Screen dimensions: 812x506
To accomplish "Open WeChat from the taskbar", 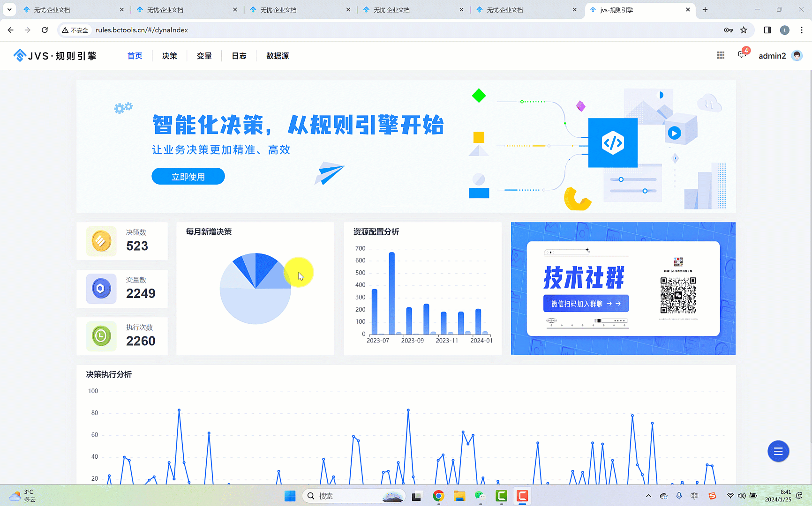I will (480, 496).
